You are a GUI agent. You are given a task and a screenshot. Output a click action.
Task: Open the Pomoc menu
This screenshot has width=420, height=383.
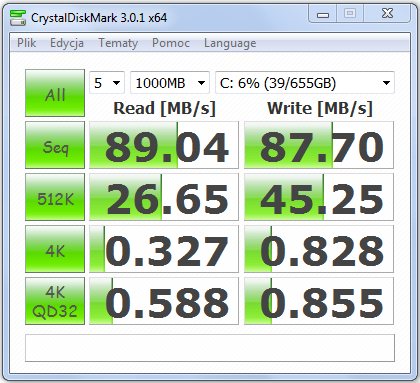point(171,43)
